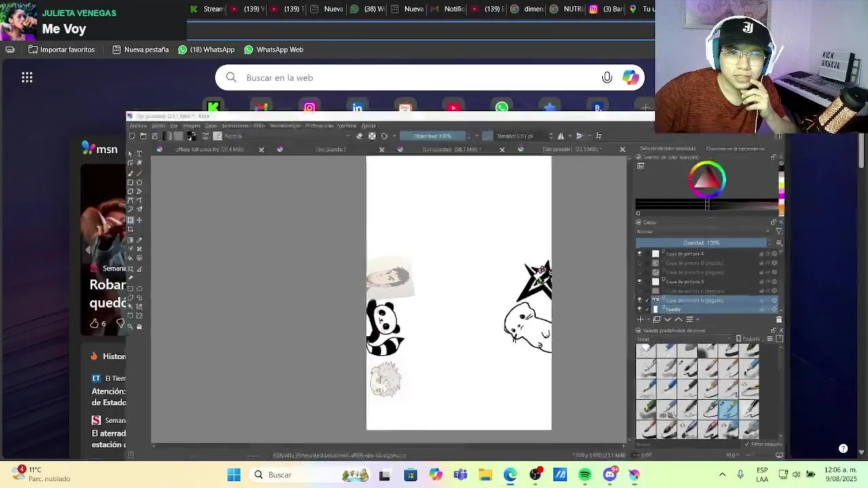Toggle lock on Capa de pintura 5

[762, 281]
